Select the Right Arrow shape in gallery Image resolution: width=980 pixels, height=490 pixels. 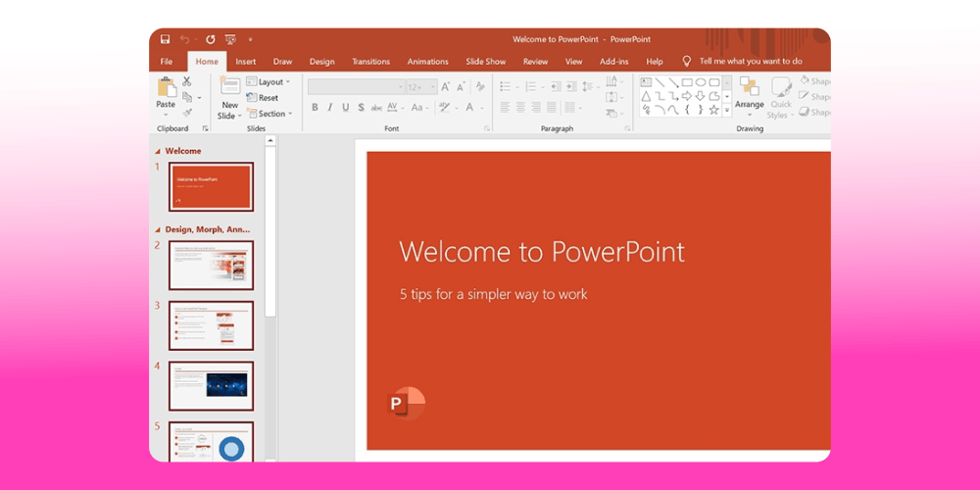coord(687,96)
